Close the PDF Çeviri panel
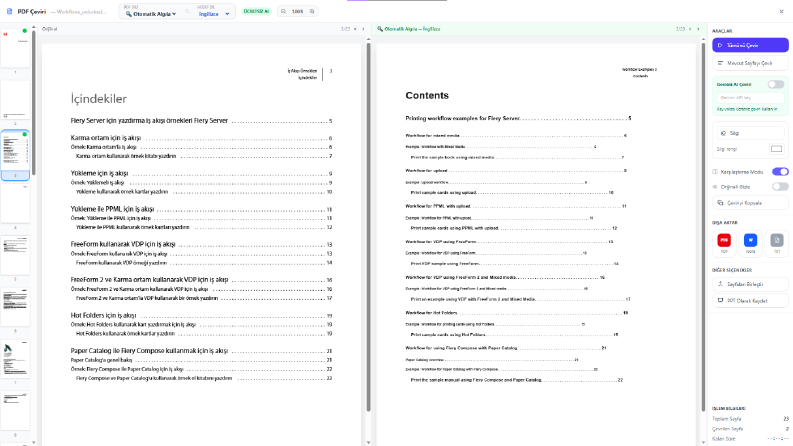 coord(781,11)
